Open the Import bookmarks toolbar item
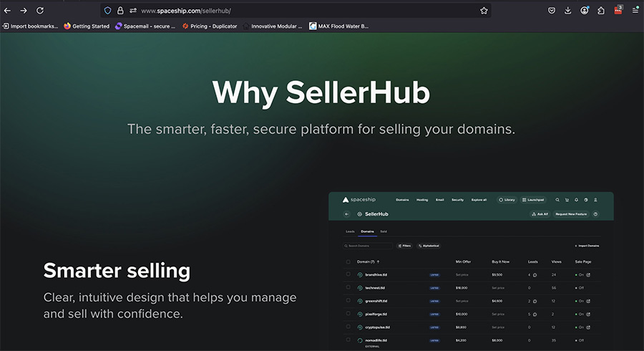 tap(30, 27)
